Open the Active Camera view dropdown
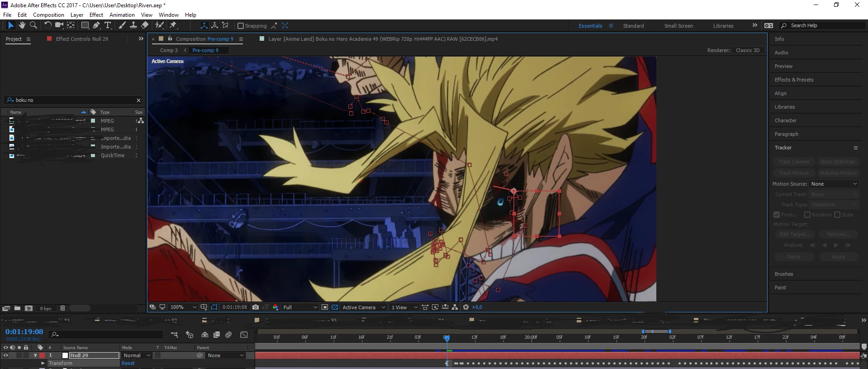 click(364, 307)
